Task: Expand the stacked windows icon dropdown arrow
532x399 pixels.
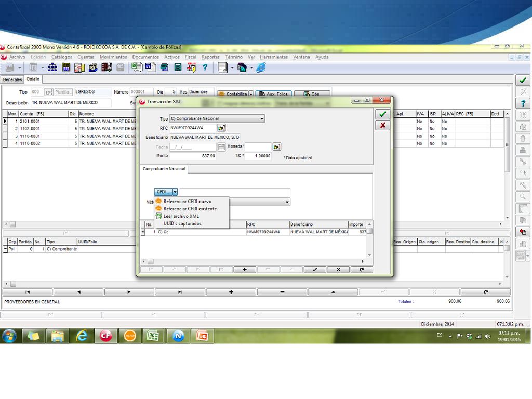Action: (x=251, y=68)
